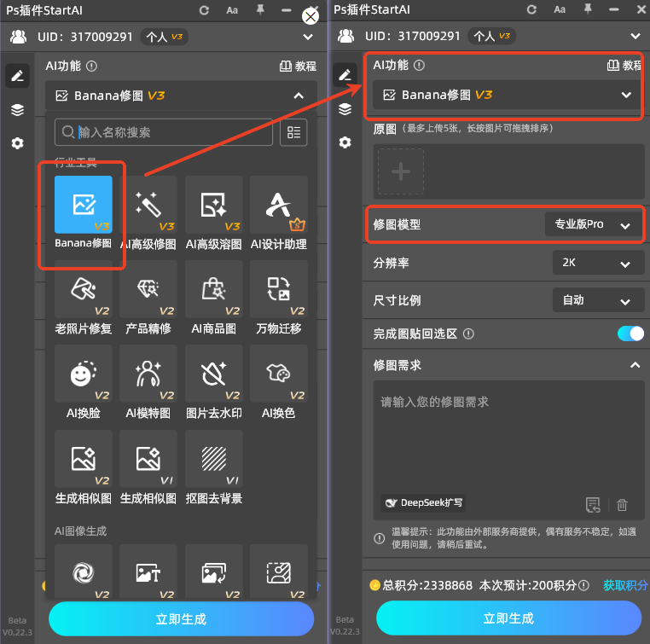Toggle list view icon beside search box
The image size is (650, 644).
pos(293,132)
